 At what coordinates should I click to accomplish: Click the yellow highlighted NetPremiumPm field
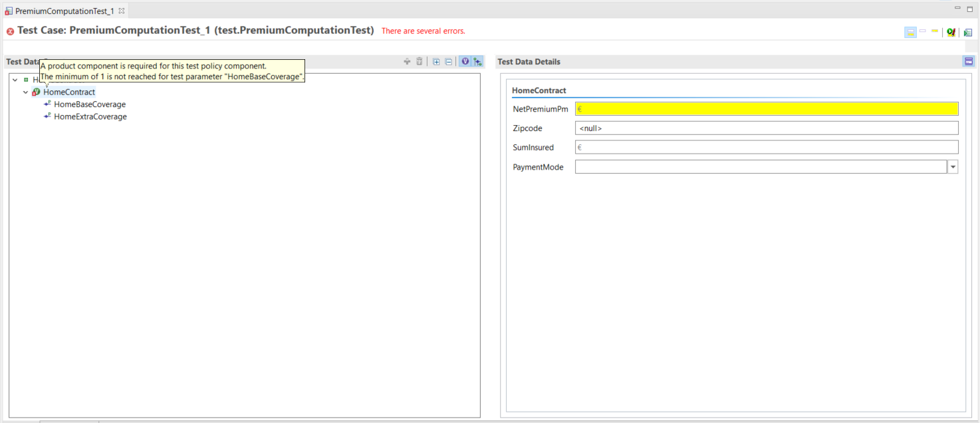[x=765, y=108]
